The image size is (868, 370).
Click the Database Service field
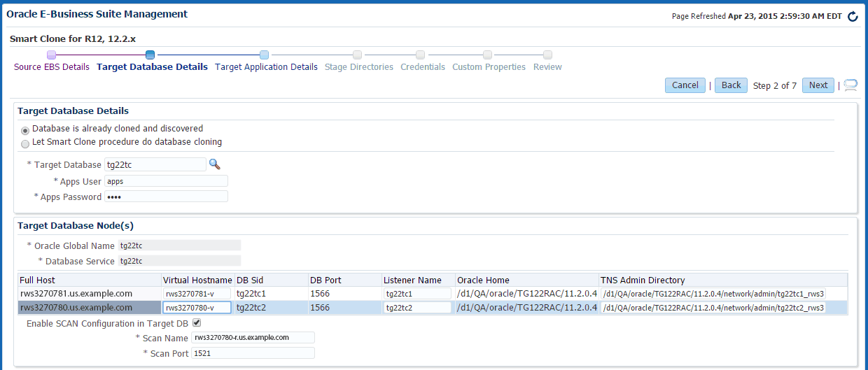pos(179,261)
